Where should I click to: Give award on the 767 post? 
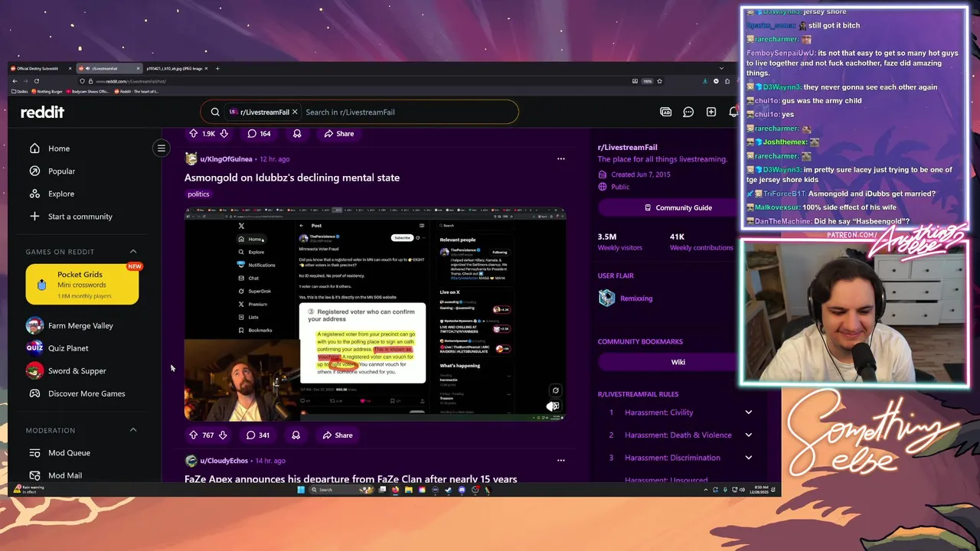click(x=296, y=435)
